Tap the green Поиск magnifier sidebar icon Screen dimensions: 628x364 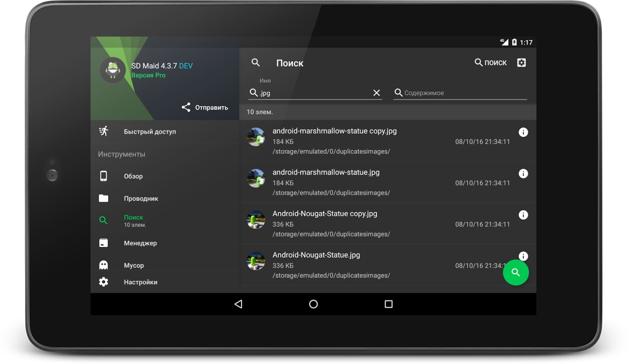point(104,220)
